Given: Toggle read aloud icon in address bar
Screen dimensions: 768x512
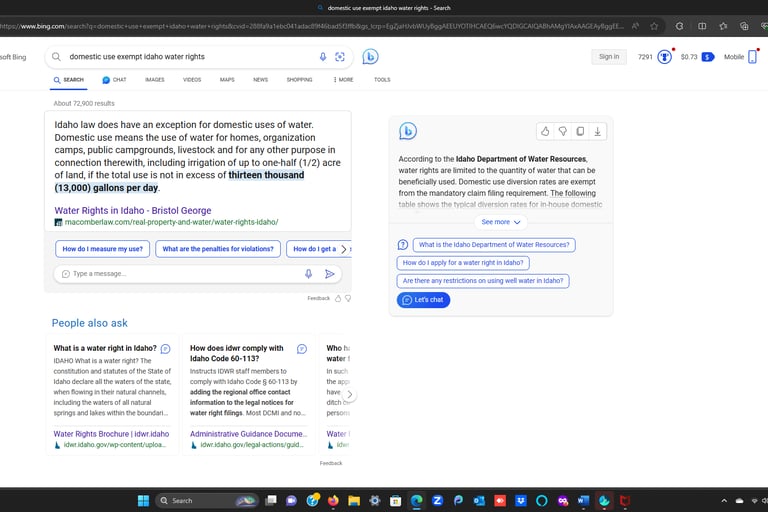Looking at the screenshot, I should 635,26.
